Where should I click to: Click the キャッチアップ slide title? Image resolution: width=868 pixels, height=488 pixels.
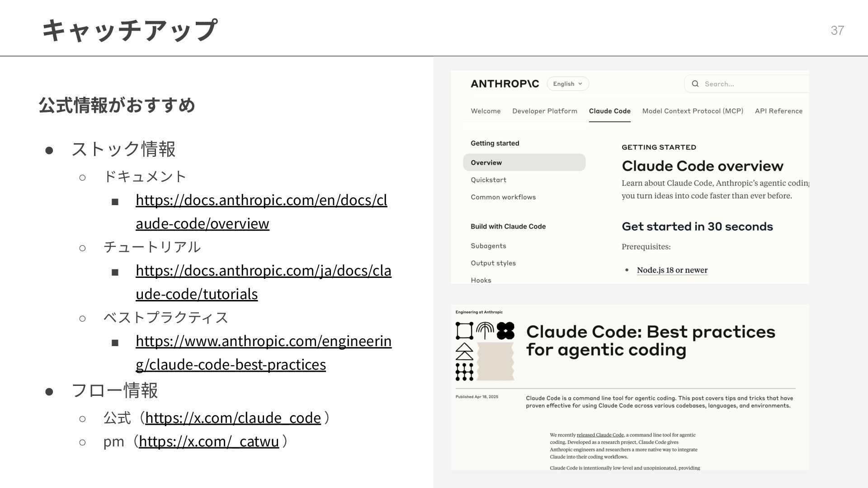[130, 30]
